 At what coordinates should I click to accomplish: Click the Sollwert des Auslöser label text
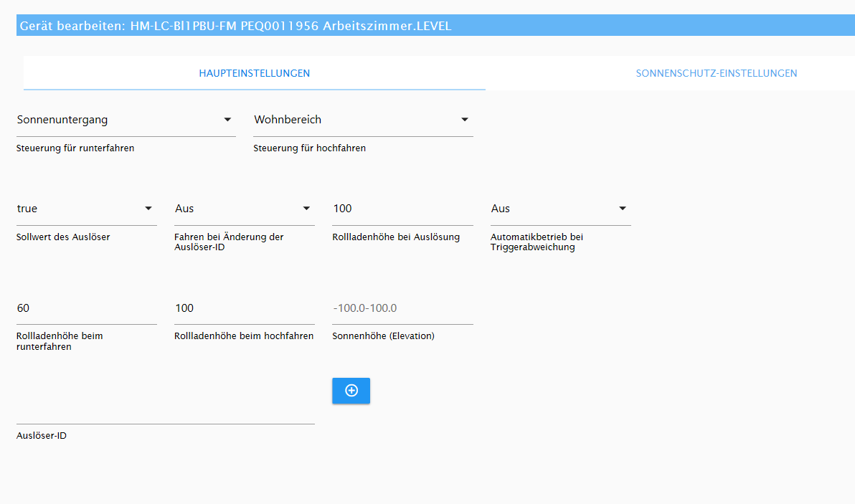pos(63,237)
